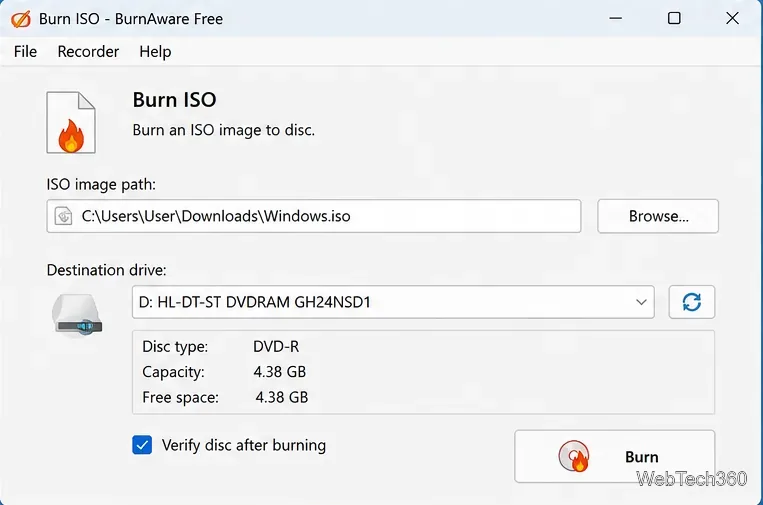
Task: Click the ISO file icon in path field
Action: click(x=63, y=216)
